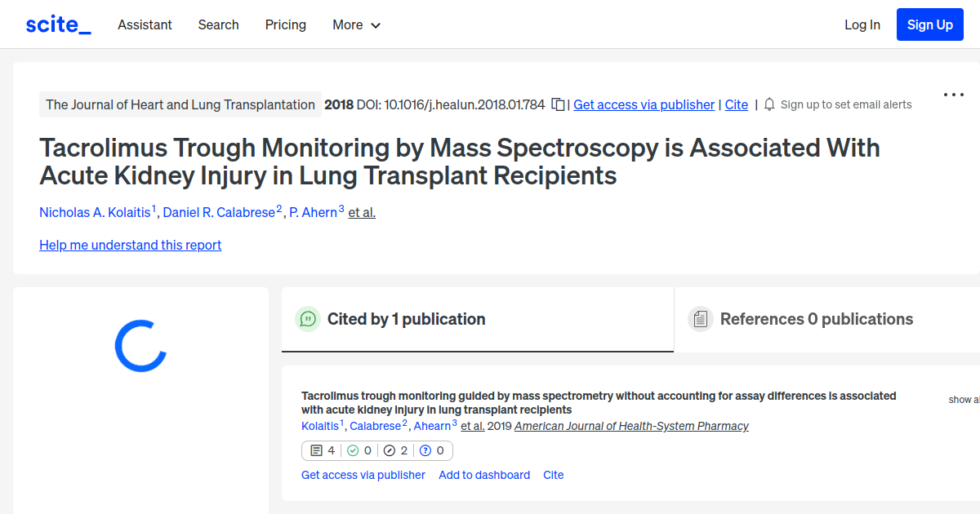This screenshot has width=980, height=514.
Task: Open Get access via publisher link
Action: pyautogui.click(x=644, y=104)
